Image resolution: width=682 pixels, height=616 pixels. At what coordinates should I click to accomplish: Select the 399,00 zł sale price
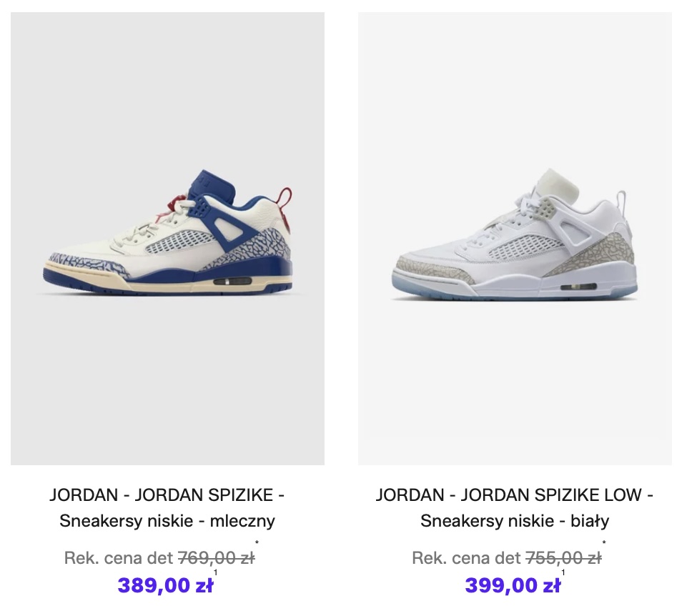click(513, 585)
